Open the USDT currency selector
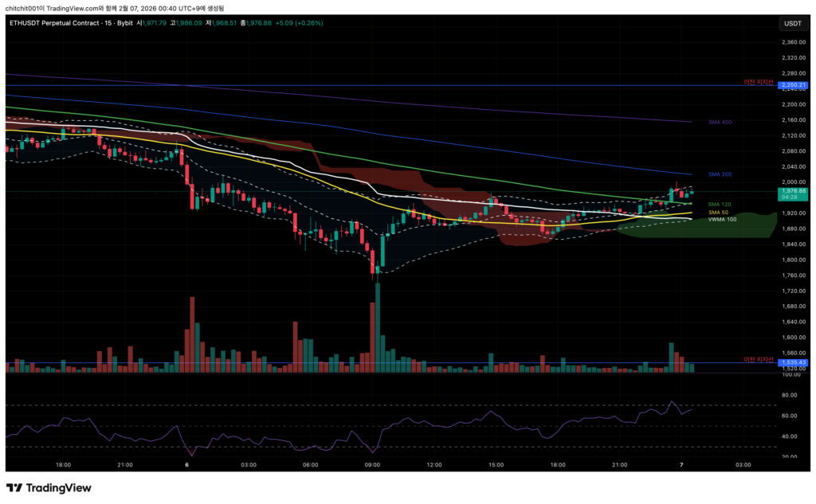The height and width of the screenshot is (504, 816). coord(792,23)
